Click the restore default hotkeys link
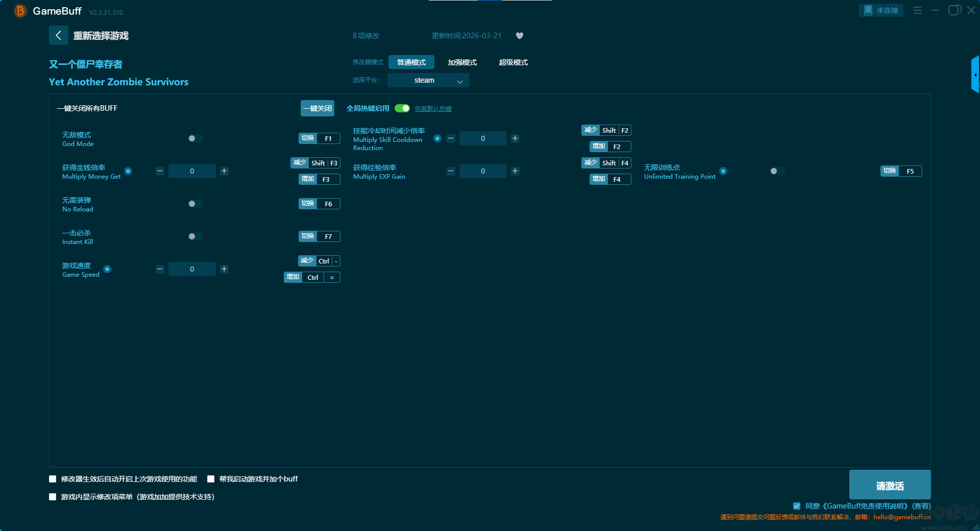The height and width of the screenshot is (531, 980). [433, 109]
